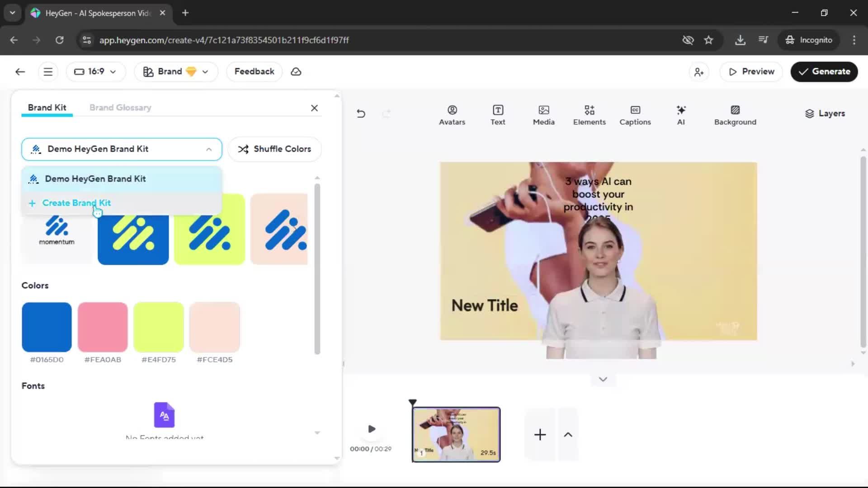Viewport: 868px width, 488px height.
Task: Open the Captions tool
Action: click(x=635, y=115)
